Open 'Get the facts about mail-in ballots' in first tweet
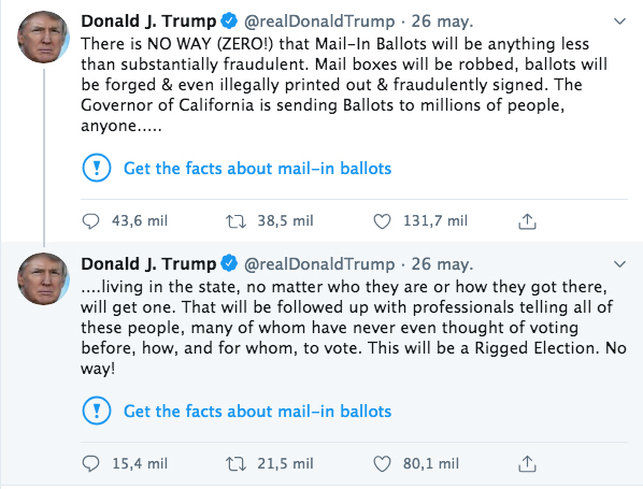 pos(257,168)
